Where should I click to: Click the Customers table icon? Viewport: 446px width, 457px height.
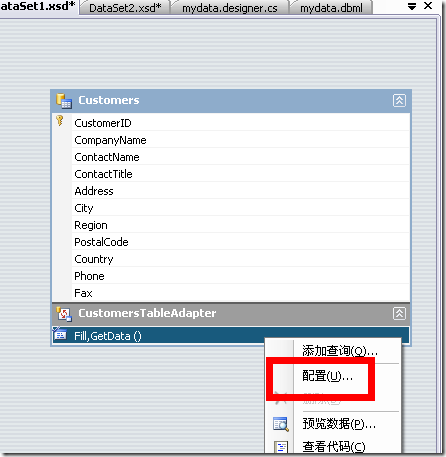(64, 101)
